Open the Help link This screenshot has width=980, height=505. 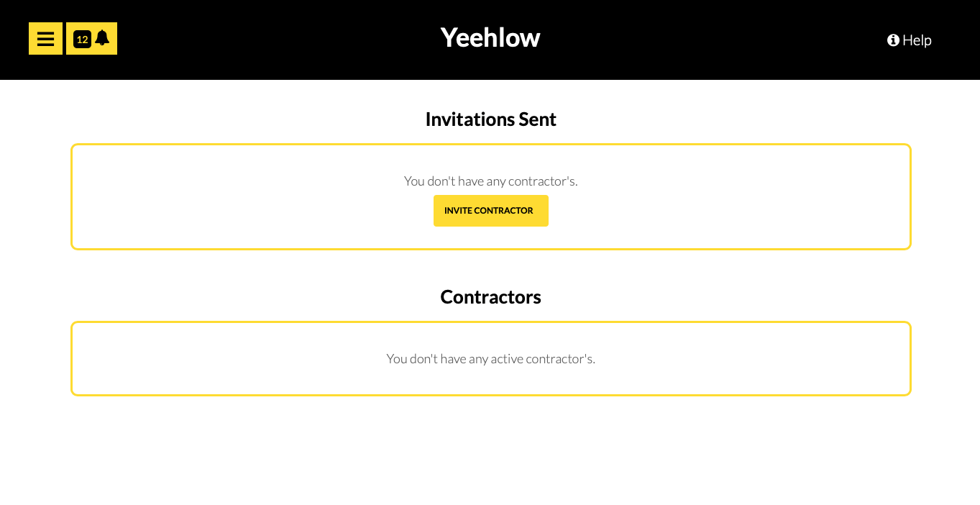click(910, 40)
